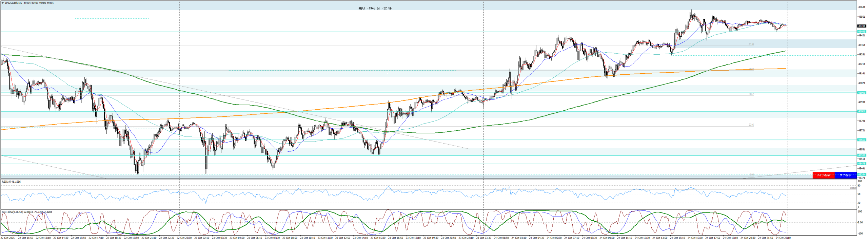This screenshot has height=241, width=868.
Task: Click the 残り countdown timer text
Action: click(375, 8)
